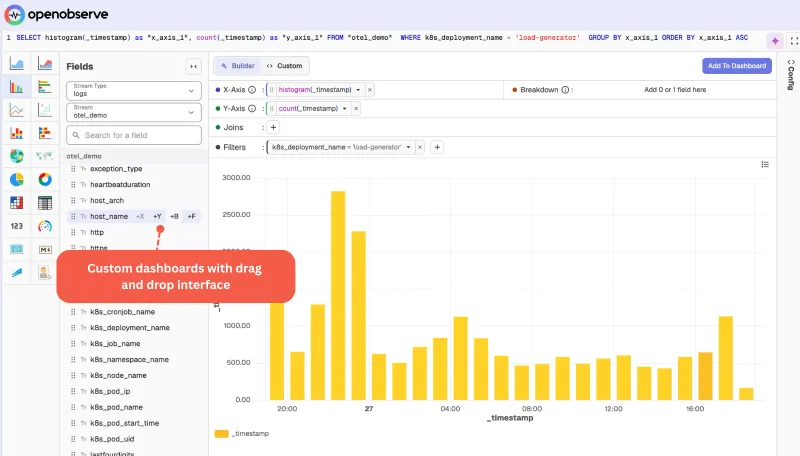The image size is (800, 456).
Task: Add host_name as breakdown with +B
Action: (x=174, y=217)
